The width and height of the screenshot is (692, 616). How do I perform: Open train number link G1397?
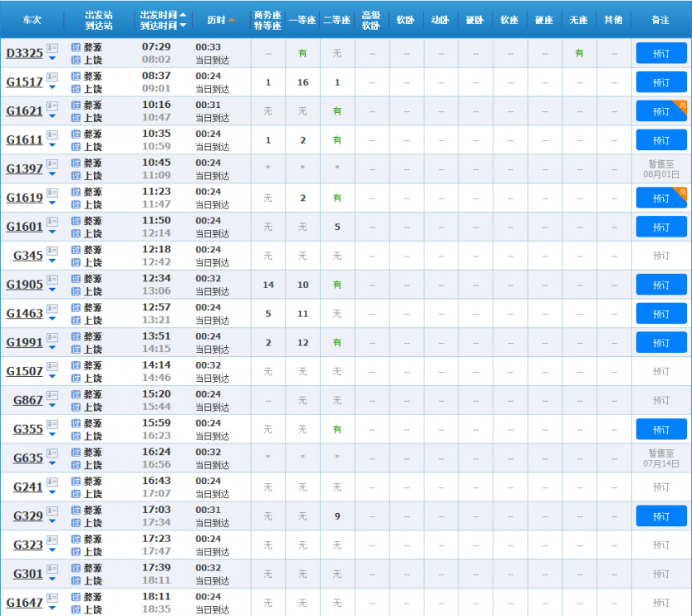tap(24, 169)
